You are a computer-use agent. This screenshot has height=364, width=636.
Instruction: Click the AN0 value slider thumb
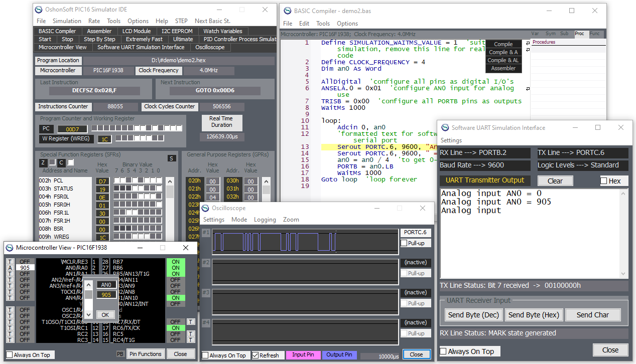click(x=88, y=294)
